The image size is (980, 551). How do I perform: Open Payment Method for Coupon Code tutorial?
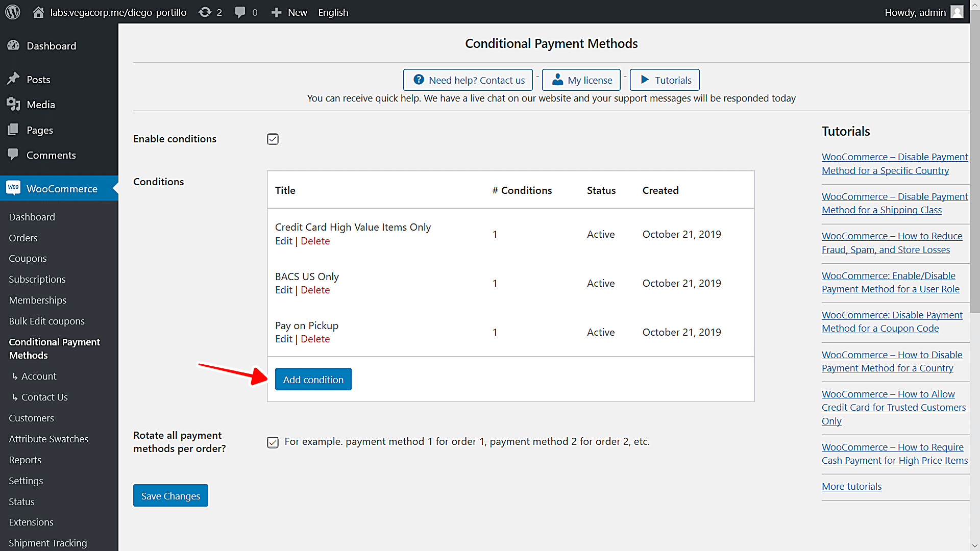[892, 321]
